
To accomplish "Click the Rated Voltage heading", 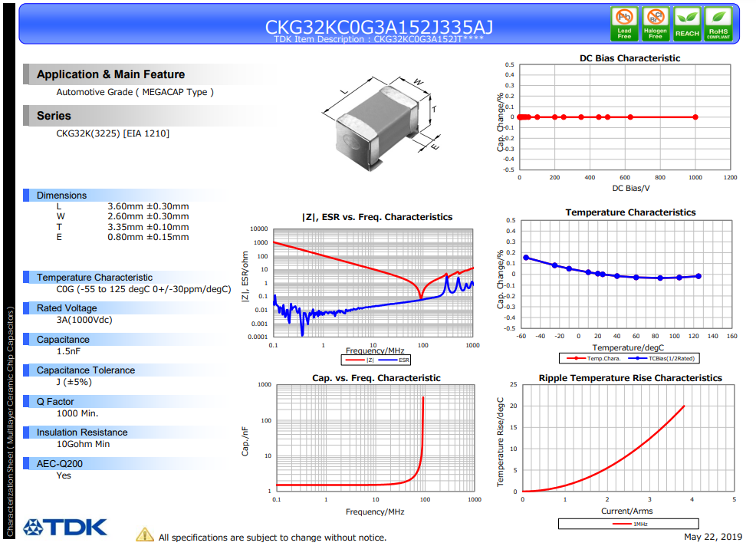I will [x=67, y=308].
